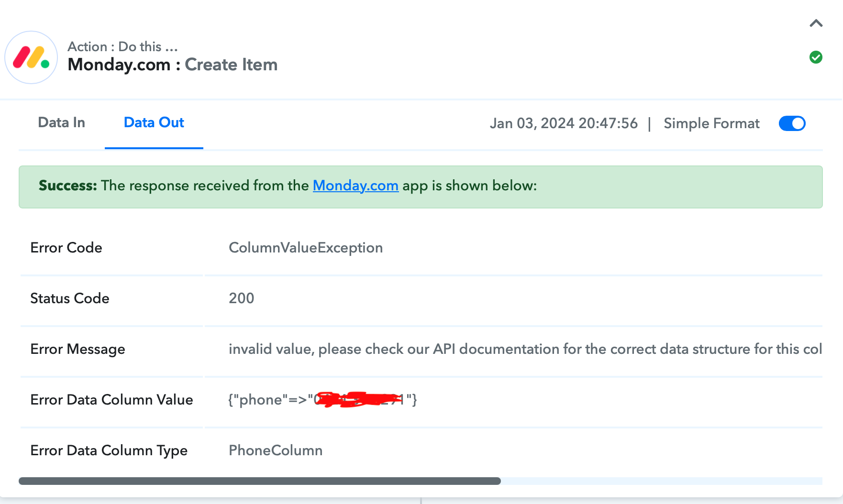Open the Monday.com link in success banner

355,186
